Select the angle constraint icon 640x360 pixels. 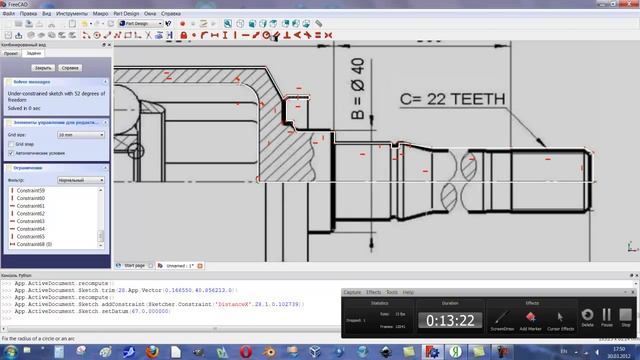[297, 36]
